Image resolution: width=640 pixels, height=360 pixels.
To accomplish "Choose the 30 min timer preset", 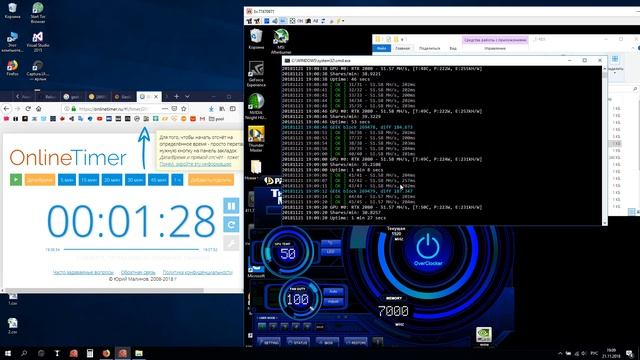I will (135, 180).
